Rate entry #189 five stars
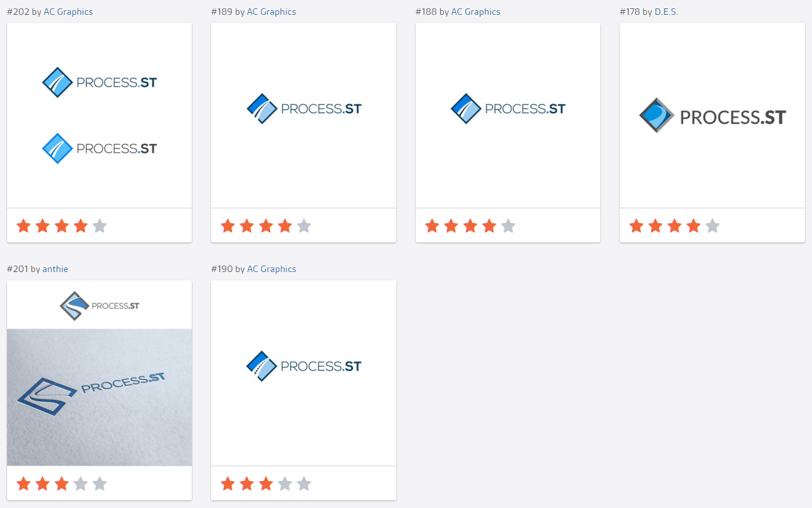The height and width of the screenshot is (508, 812). tap(304, 226)
